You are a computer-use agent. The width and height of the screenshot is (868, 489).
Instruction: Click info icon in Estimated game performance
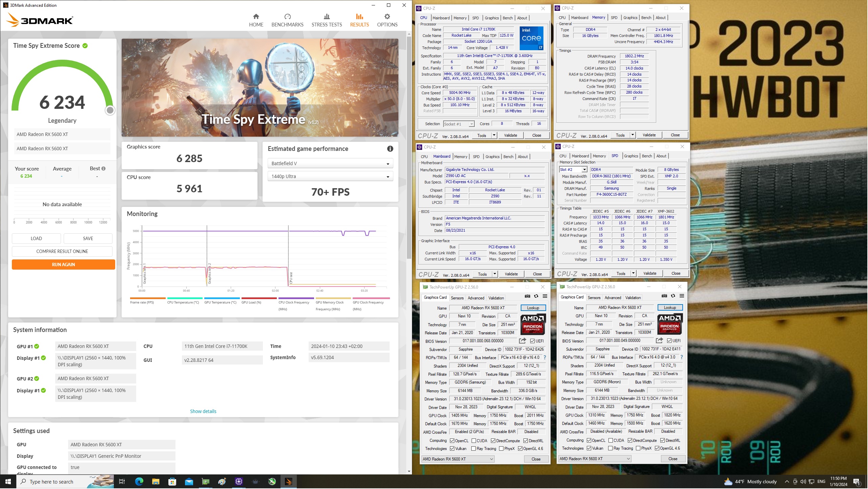tap(390, 149)
